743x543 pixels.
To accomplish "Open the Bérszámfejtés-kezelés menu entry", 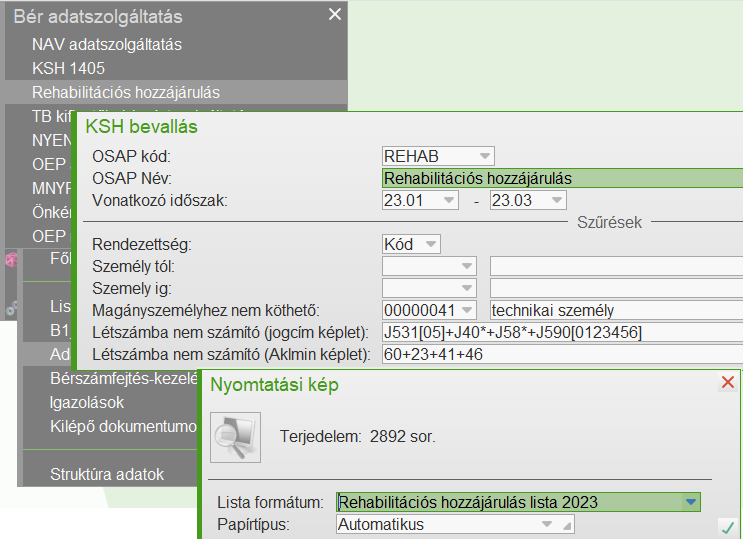I will pos(124,378).
